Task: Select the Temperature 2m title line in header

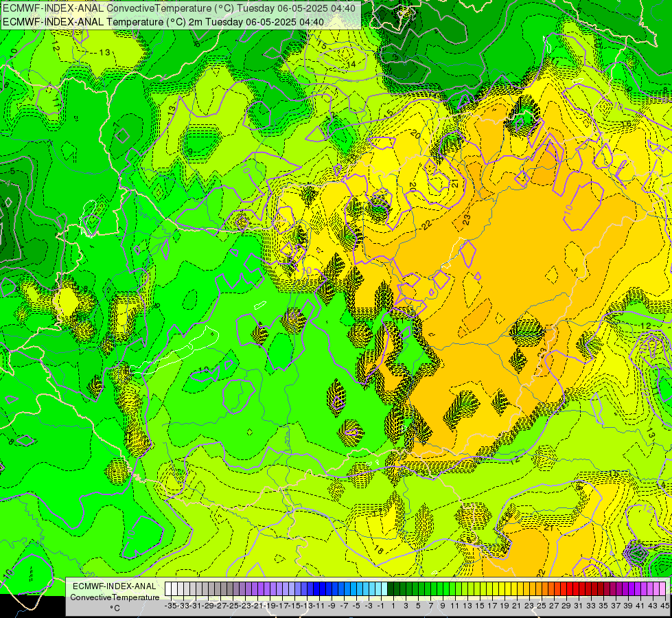Action: coord(163,22)
